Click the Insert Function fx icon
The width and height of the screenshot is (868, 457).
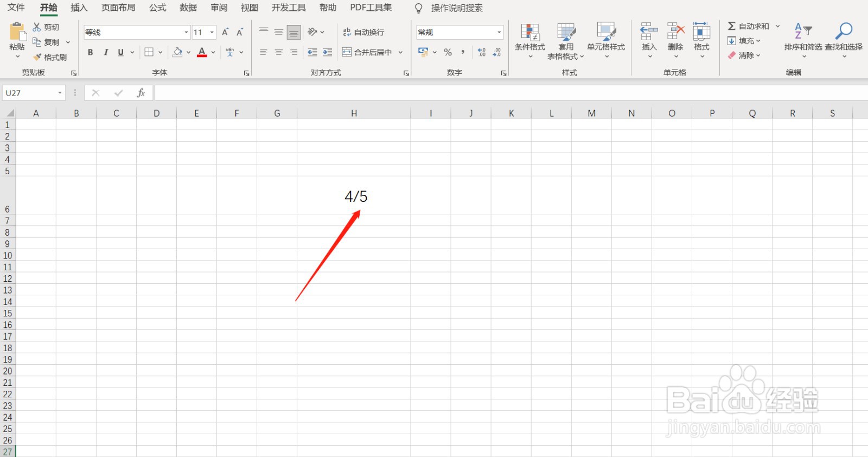141,93
